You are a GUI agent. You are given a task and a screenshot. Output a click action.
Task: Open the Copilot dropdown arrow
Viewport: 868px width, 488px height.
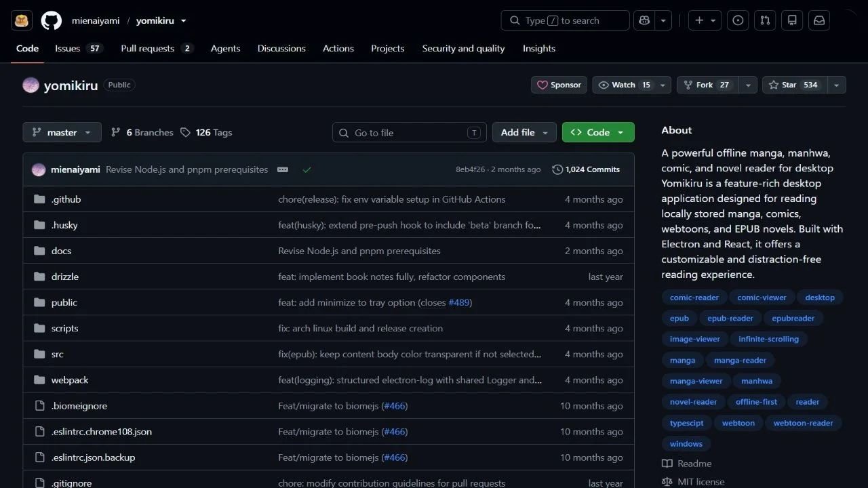click(663, 20)
